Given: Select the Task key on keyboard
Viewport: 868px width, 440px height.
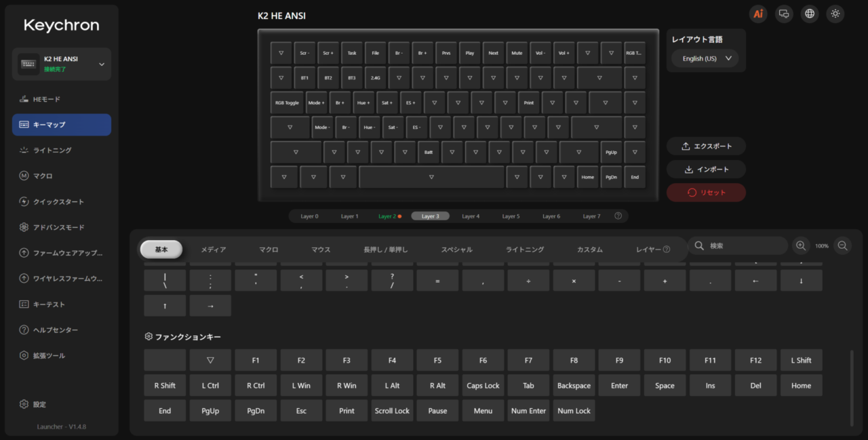Looking at the screenshot, I should (x=352, y=53).
